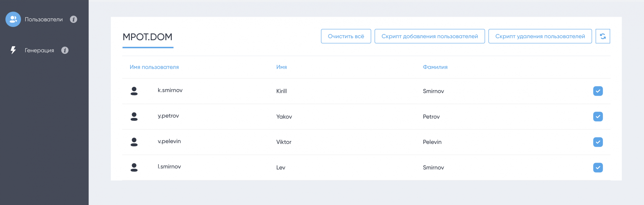Viewport: 644px width, 205px height.
Task: Click Скрипт добавления пользователей button
Action: (x=430, y=36)
